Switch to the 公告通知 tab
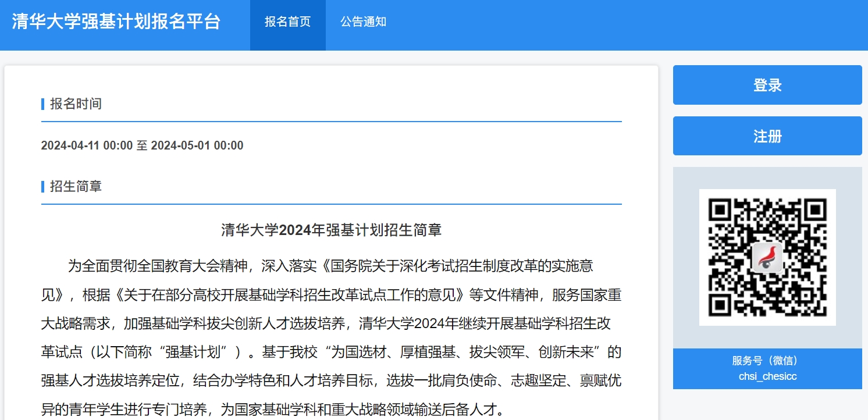The height and width of the screenshot is (420, 868). pyautogui.click(x=363, y=22)
